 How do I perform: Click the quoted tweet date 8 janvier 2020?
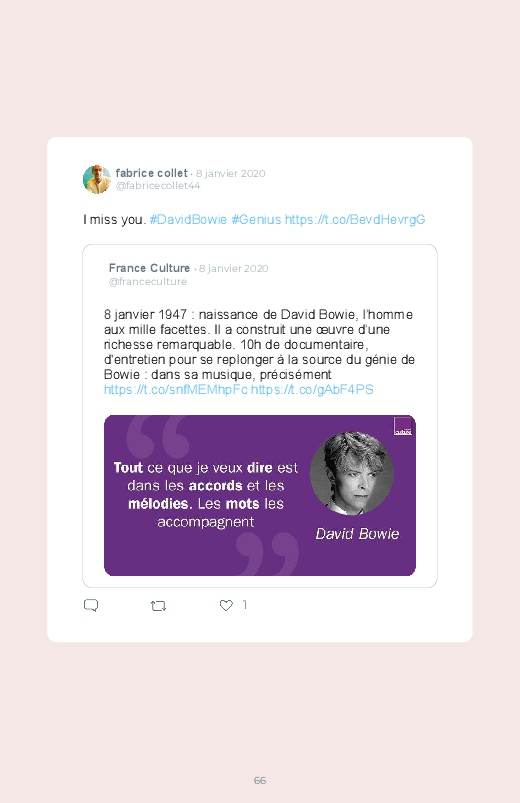[234, 268]
